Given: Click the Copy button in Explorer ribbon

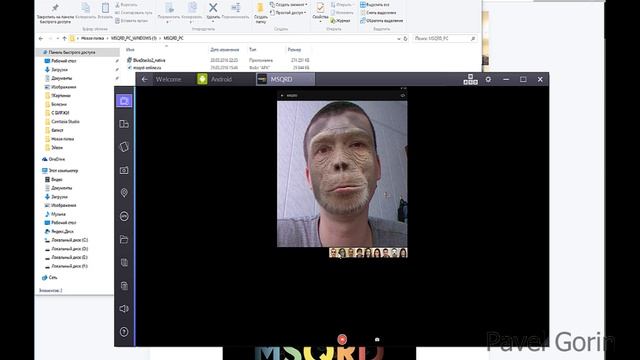Looking at the screenshot, I should [x=85, y=11].
